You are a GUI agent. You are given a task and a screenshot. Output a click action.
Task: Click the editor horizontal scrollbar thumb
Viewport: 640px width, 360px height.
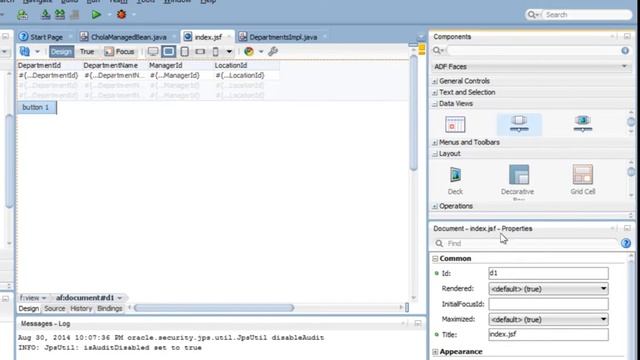point(214,308)
